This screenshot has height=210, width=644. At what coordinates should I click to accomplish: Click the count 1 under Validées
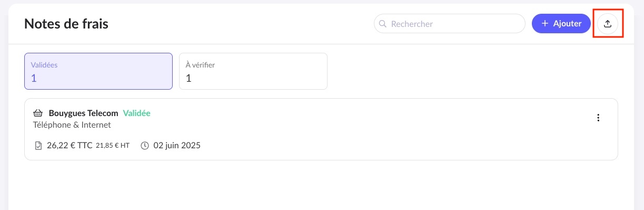tap(34, 79)
